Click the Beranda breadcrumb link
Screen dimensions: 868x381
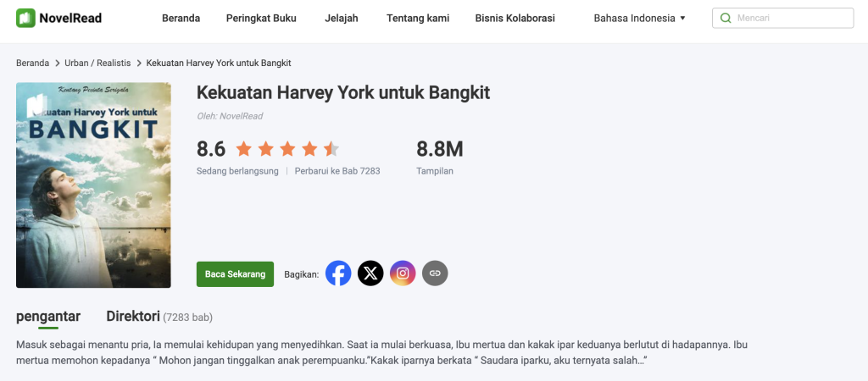click(x=32, y=63)
